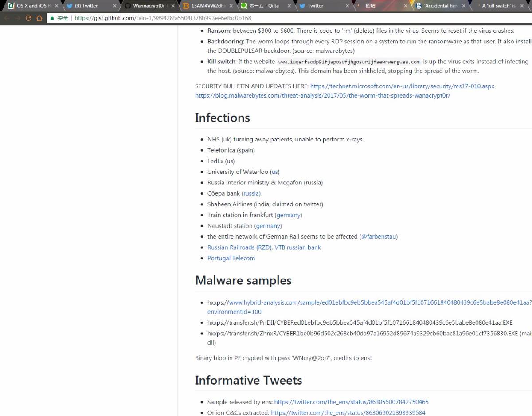
Task: Close the 'Accidental her' tab
Action: tap(464, 6)
